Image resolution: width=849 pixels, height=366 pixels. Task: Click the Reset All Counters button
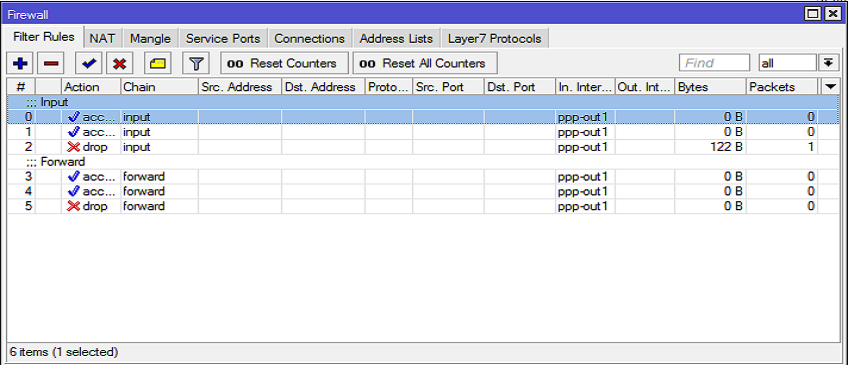point(425,63)
